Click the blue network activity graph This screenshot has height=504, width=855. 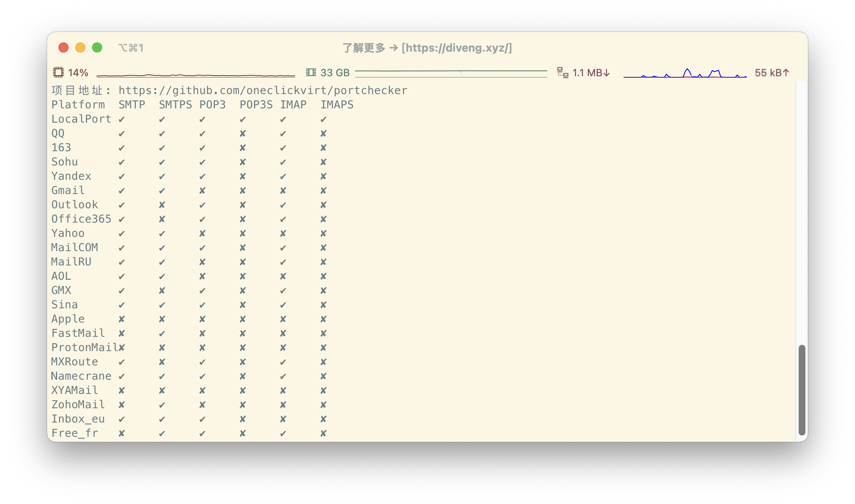685,73
